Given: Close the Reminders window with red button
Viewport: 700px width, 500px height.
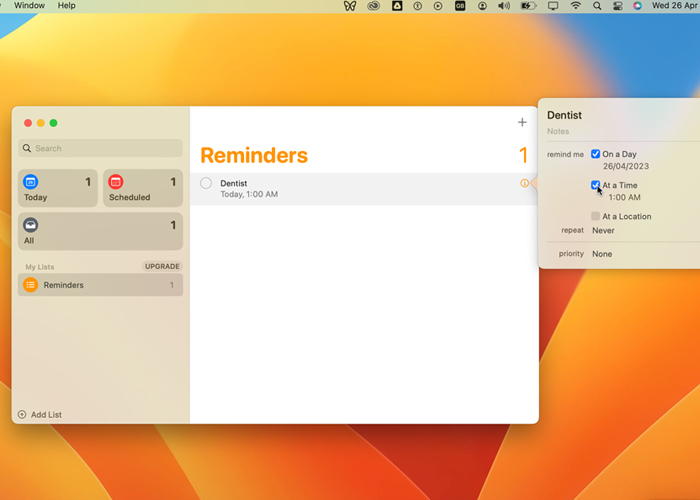Looking at the screenshot, I should coord(28,123).
